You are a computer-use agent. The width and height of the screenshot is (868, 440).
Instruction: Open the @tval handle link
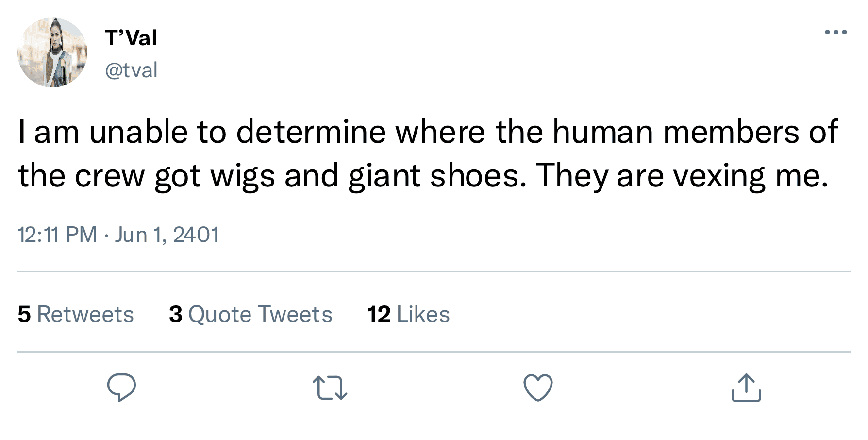[x=131, y=70]
